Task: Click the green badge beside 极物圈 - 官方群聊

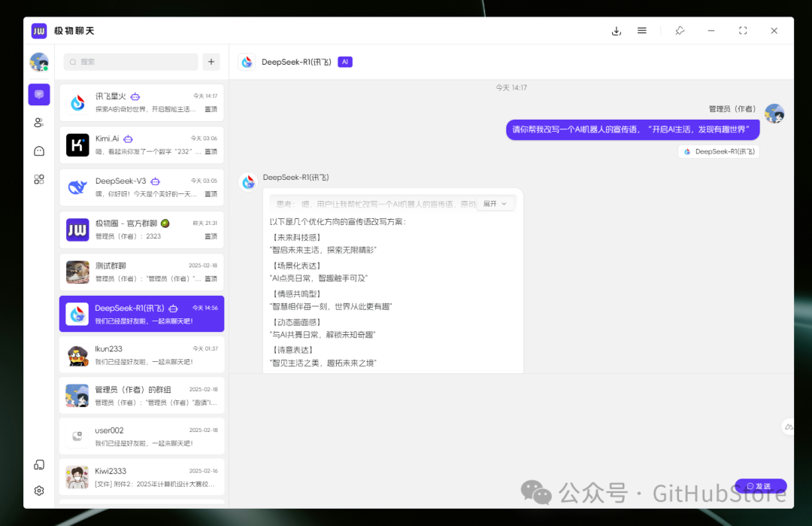Action: (165, 223)
